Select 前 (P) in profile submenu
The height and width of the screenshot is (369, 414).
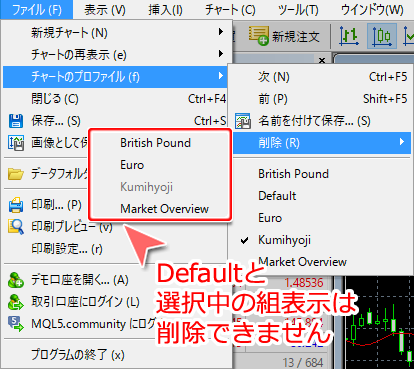click(322, 99)
